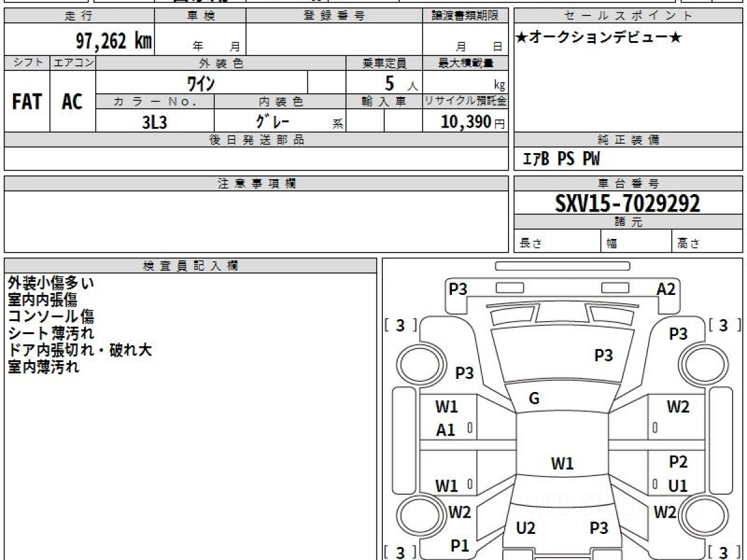
Task: Select the 乗車定員 header
Action: (x=384, y=63)
